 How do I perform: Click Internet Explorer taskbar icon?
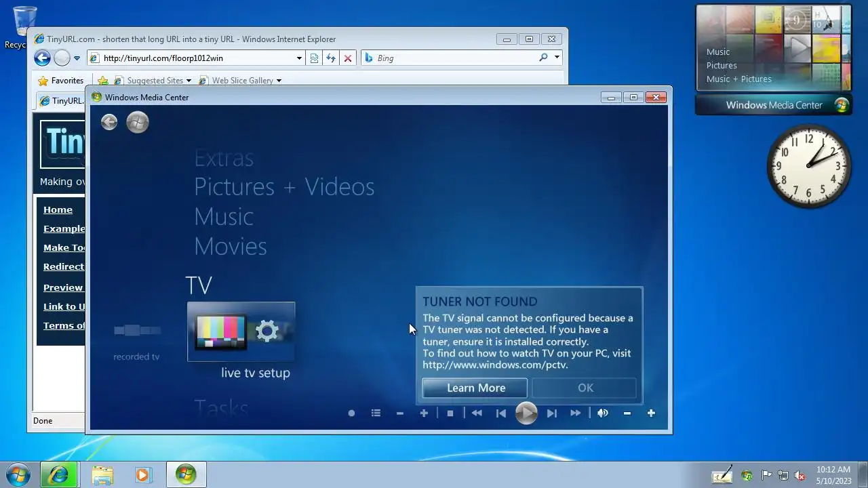pyautogui.click(x=58, y=474)
